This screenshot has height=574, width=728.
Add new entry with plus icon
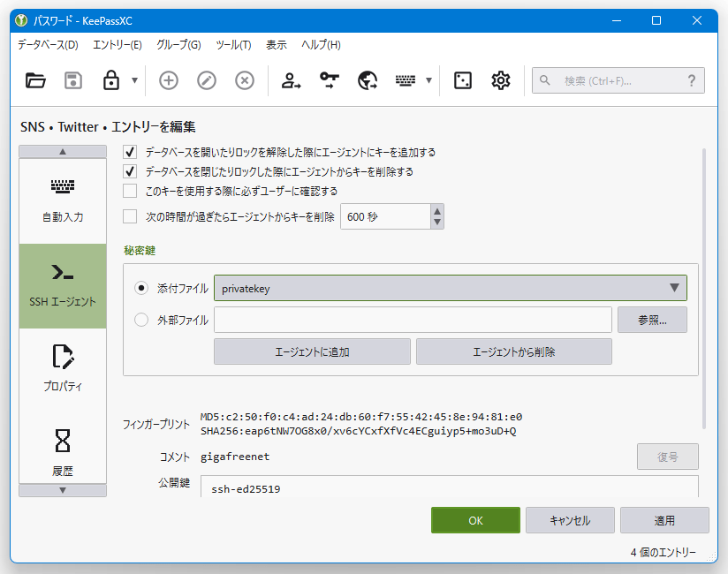169,80
